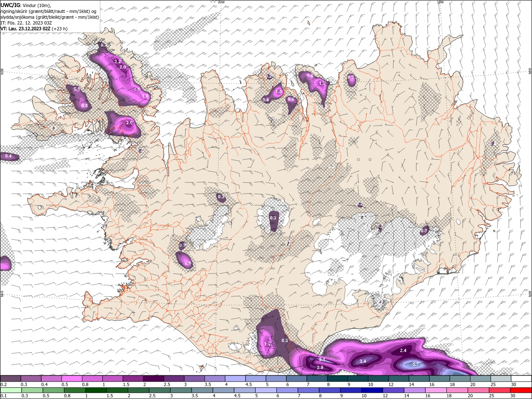Pick the dark mauve swatch above 0.2

(x=11, y=379)
